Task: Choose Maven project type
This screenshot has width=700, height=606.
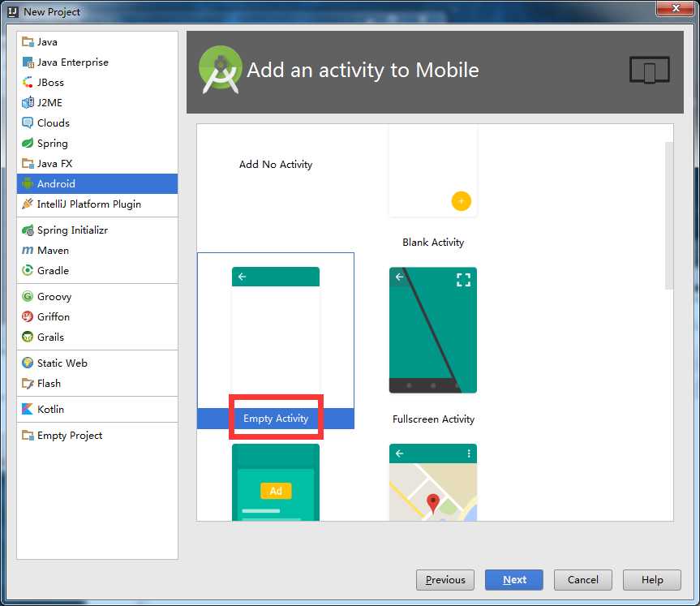Action: pyautogui.click(x=97, y=251)
